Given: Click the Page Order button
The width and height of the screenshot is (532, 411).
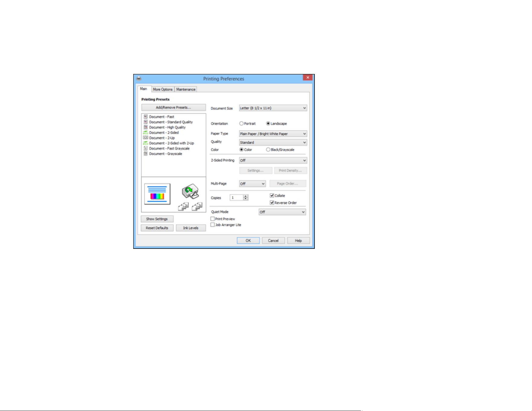Looking at the screenshot, I should [287, 184].
